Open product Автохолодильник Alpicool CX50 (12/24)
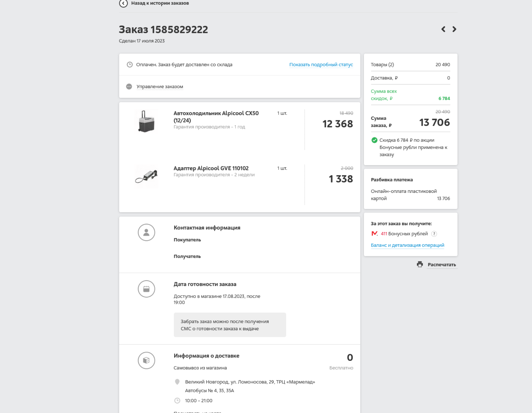 [x=216, y=117]
